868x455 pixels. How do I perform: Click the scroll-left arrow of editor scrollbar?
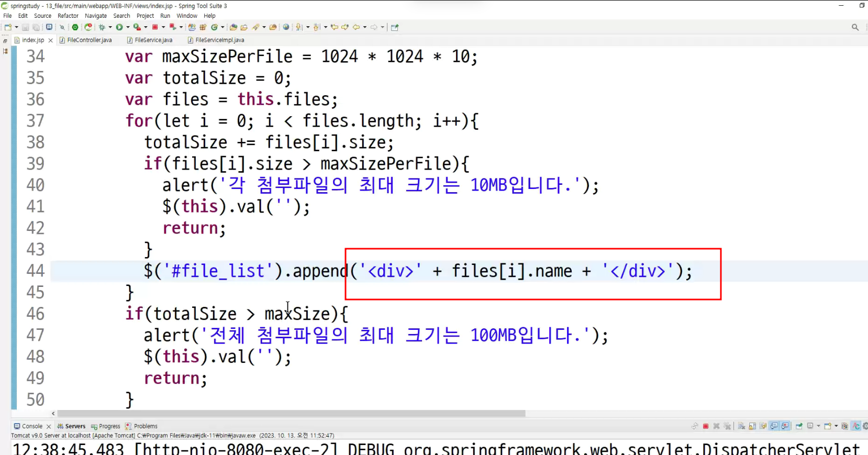point(53,414)
